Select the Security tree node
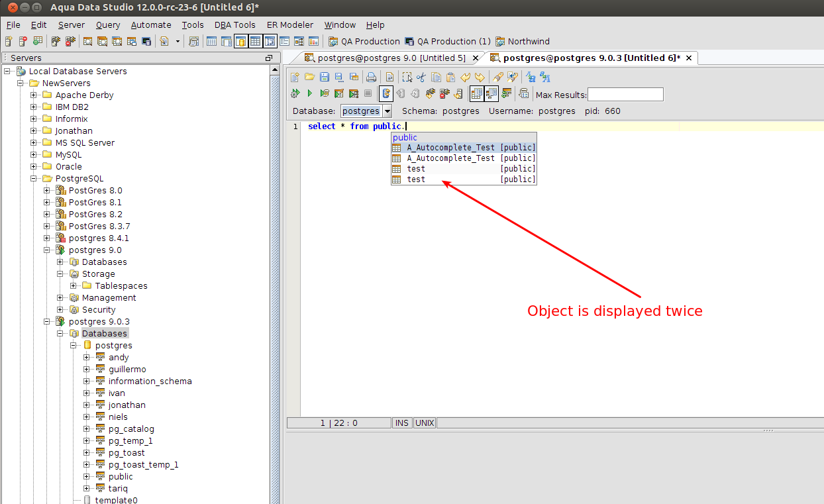The image size is (824, 504). [99, 309]
